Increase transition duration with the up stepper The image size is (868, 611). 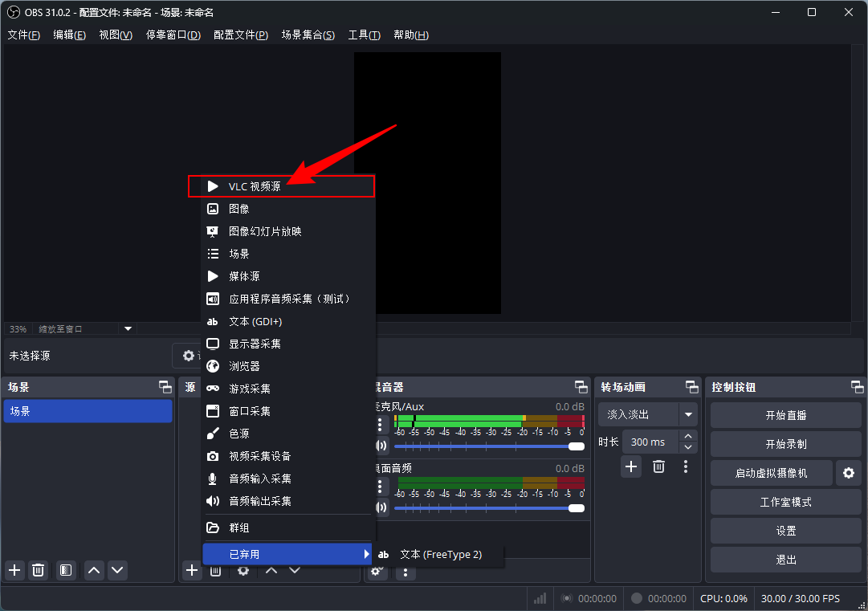point(687,437)
